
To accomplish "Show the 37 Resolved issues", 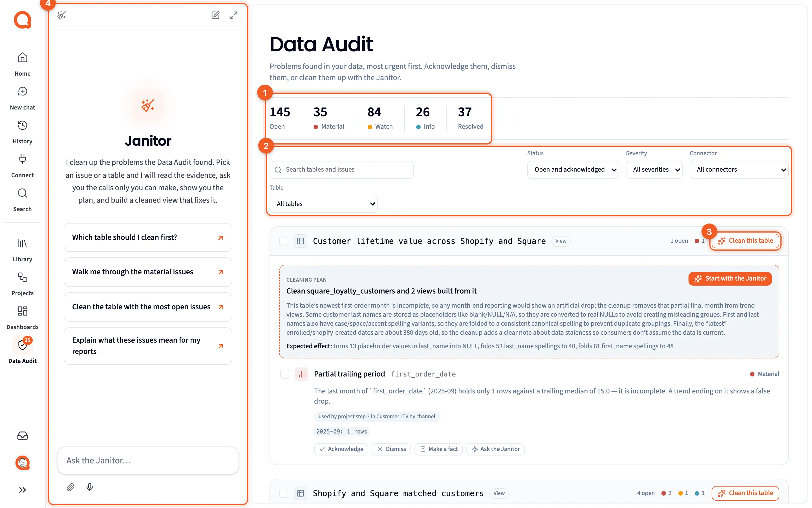I will pos(470,118).
